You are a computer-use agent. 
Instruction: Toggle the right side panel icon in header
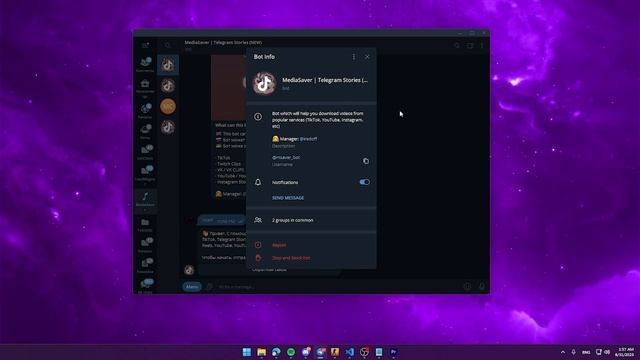pos(470,45)
